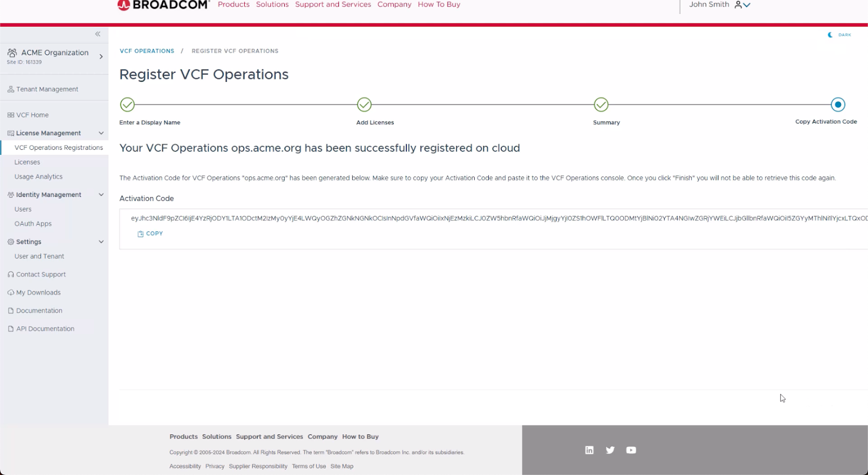Click footer Company link

click(322, 436)
